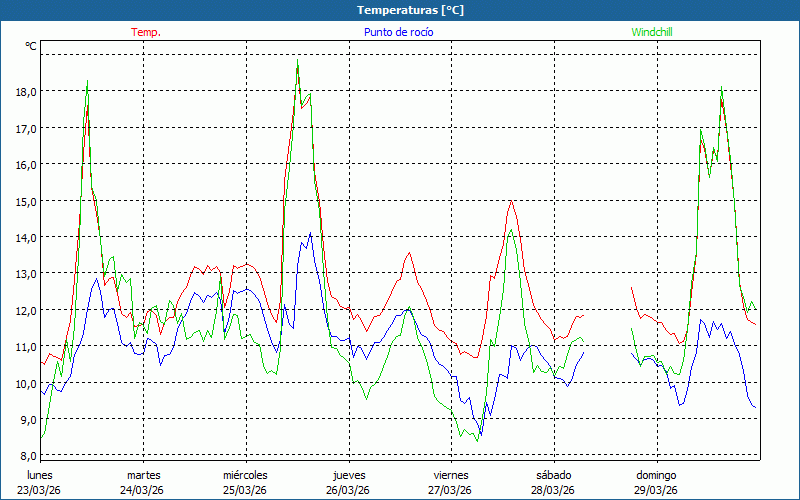The width and height of the screenshot is (800, 500).
Task: Click the martes day label
Action: pyautogui.click(x=143, y=475)
